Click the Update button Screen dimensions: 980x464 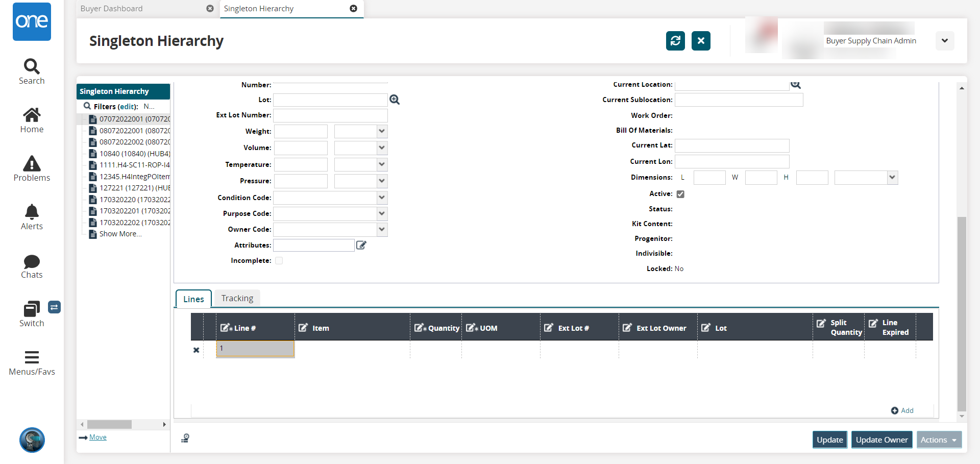coord(830,440)
